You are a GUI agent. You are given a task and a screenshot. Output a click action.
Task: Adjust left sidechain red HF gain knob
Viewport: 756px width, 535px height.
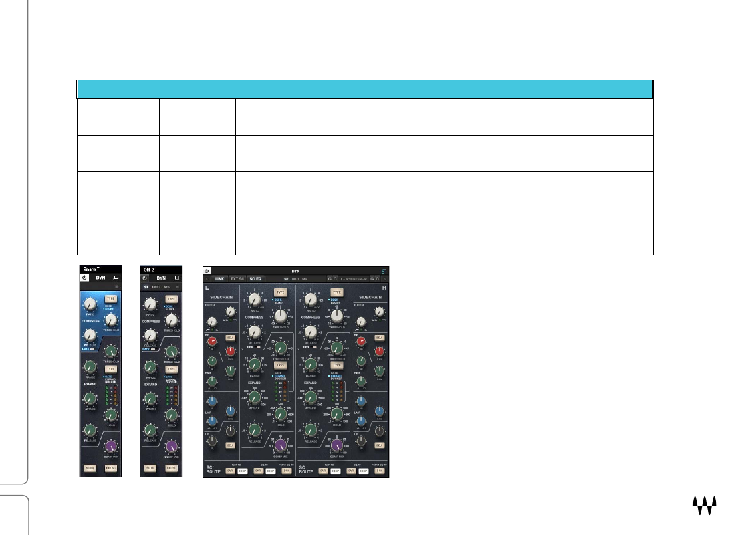click(x=212, y=342)
